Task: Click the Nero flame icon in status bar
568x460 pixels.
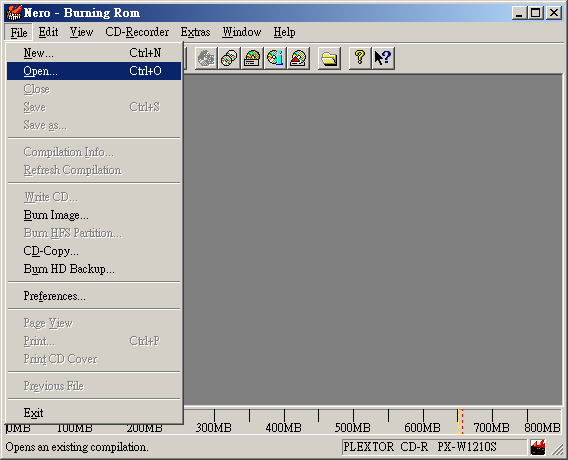Action: 538,447
